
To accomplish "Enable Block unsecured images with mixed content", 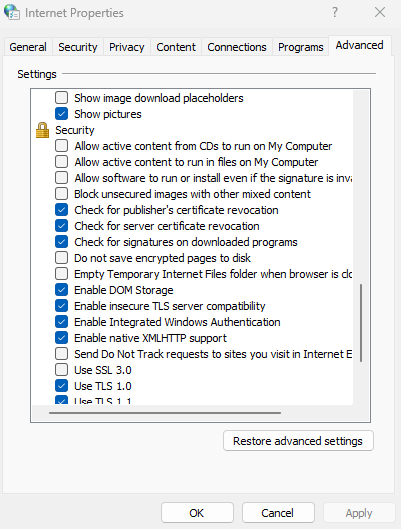I will coord(61,194).
